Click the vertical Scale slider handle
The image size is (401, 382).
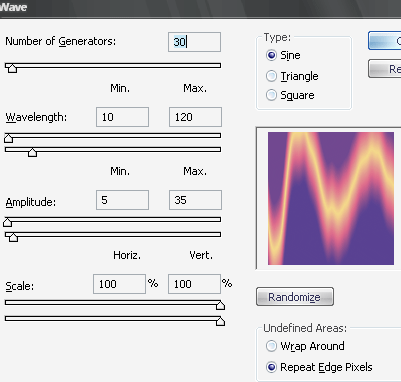pyautogui.click(x=220, y=321)
